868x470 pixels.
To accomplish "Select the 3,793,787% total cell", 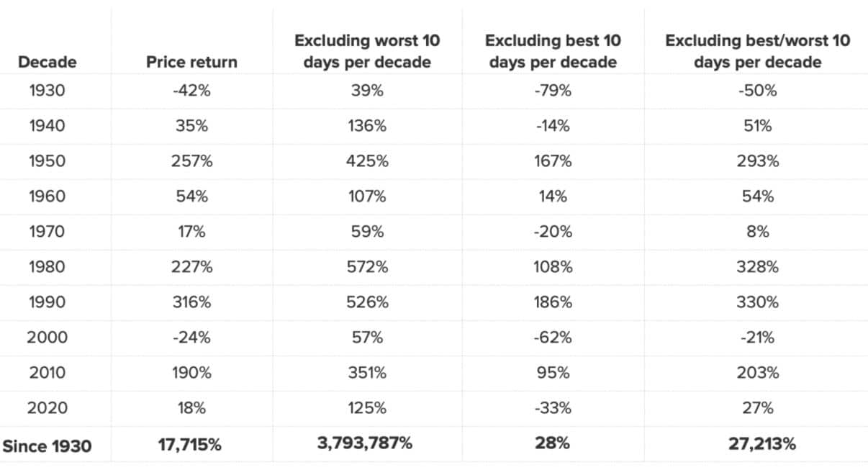I will point(365,443).
